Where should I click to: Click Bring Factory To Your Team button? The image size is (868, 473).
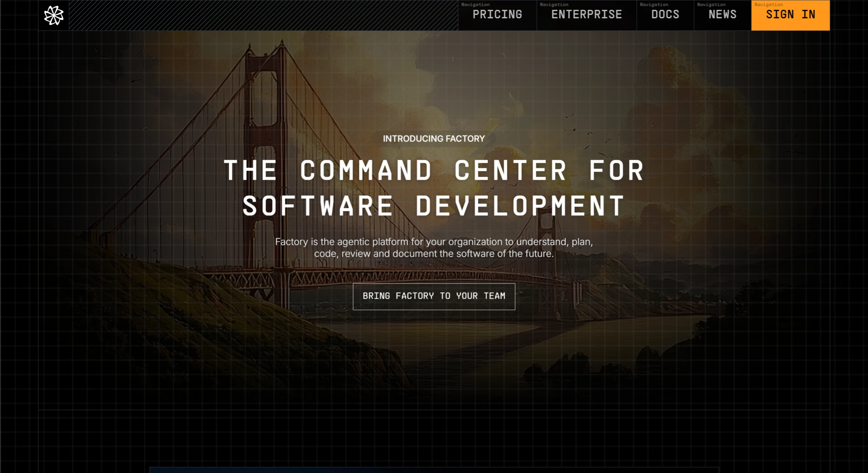pyautogui.click(x=434, y=296)
